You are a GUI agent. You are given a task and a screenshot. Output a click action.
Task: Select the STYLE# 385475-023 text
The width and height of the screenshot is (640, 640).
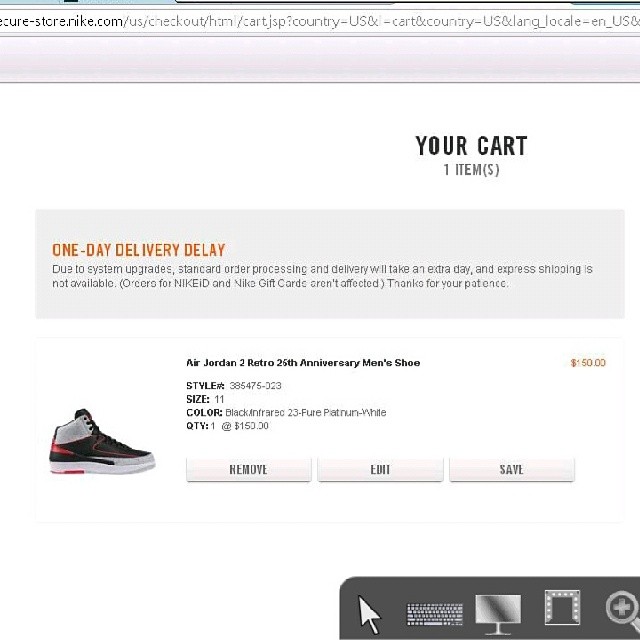[233, 385]
